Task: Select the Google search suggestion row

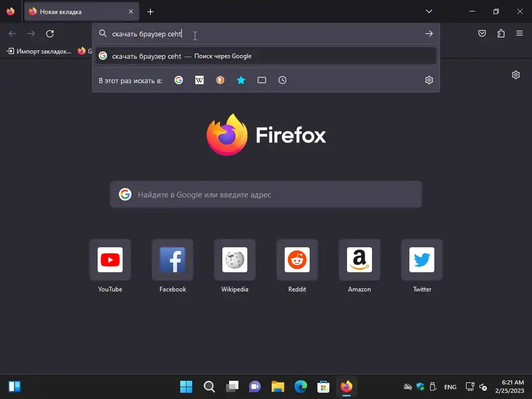Action: pyautogui.click(x=266, y=56)
